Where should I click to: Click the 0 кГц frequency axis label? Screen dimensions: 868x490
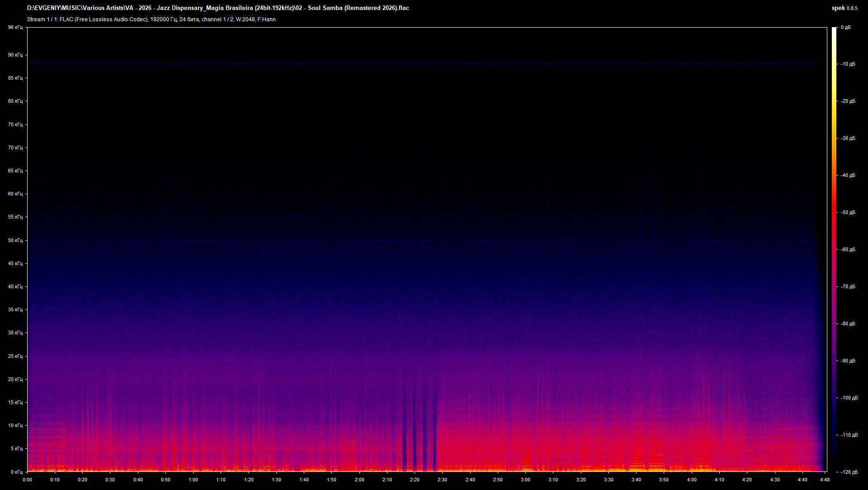point(16,472)
